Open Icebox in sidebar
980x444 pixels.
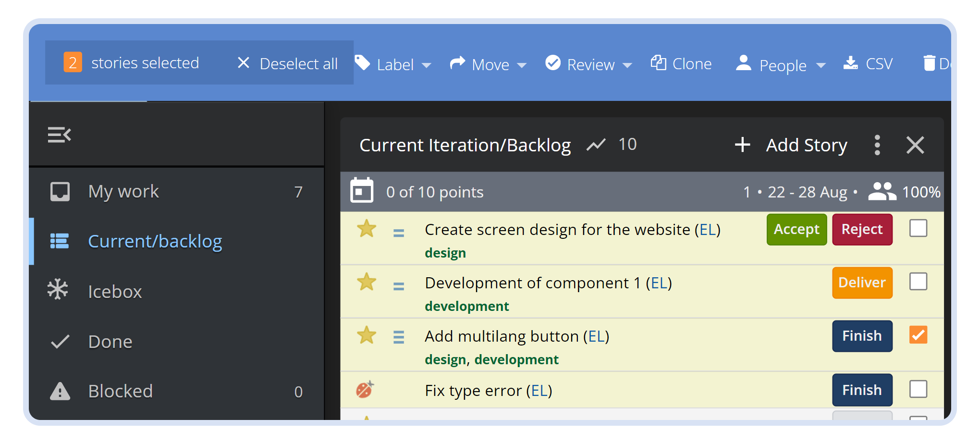[177, 291]
